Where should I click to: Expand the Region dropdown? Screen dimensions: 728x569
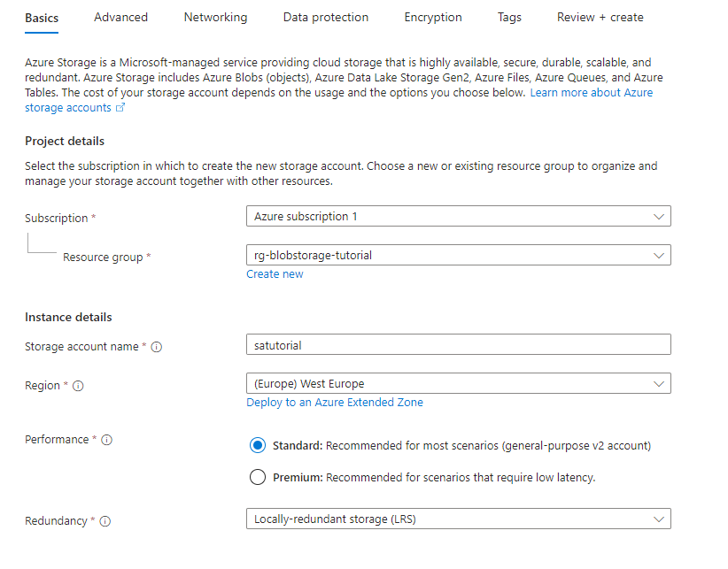point(458,384)
